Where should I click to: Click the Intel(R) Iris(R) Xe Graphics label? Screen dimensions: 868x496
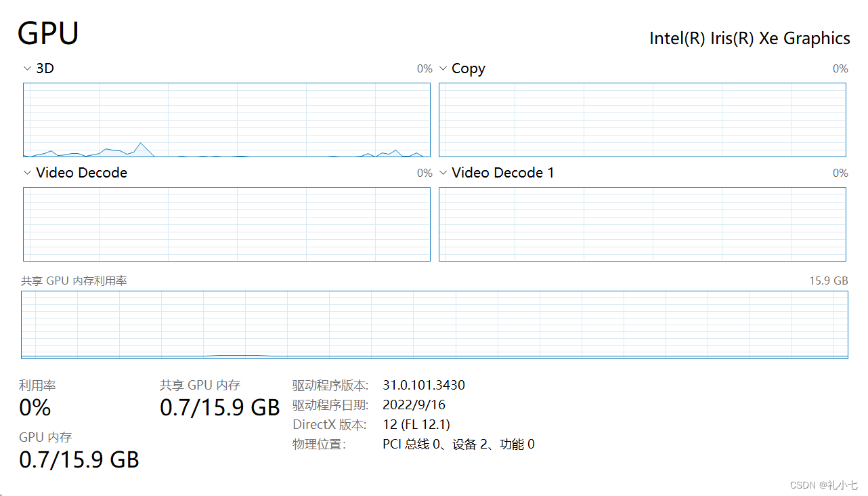click(x=750, y=38)
